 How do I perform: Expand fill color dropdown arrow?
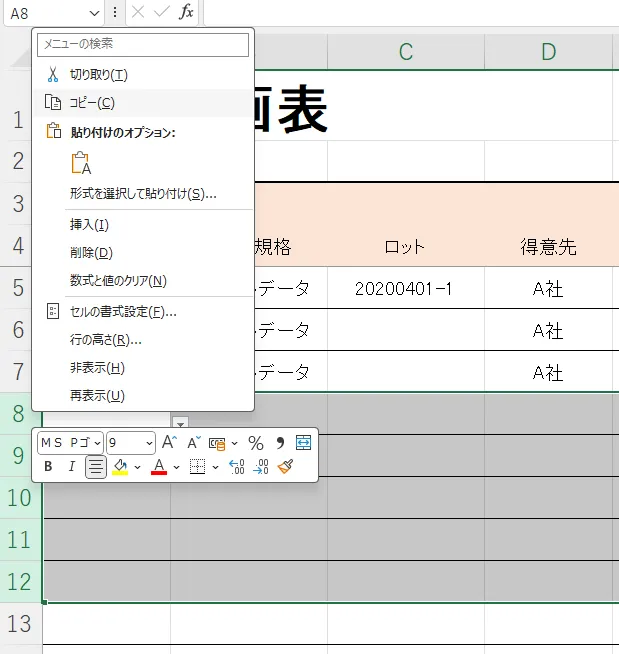pos(137,467)
